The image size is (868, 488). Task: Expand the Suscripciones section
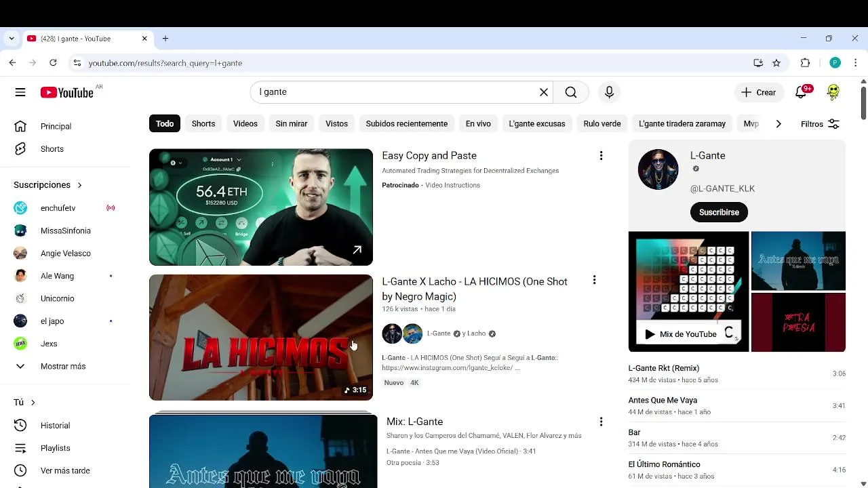point(47,185)
